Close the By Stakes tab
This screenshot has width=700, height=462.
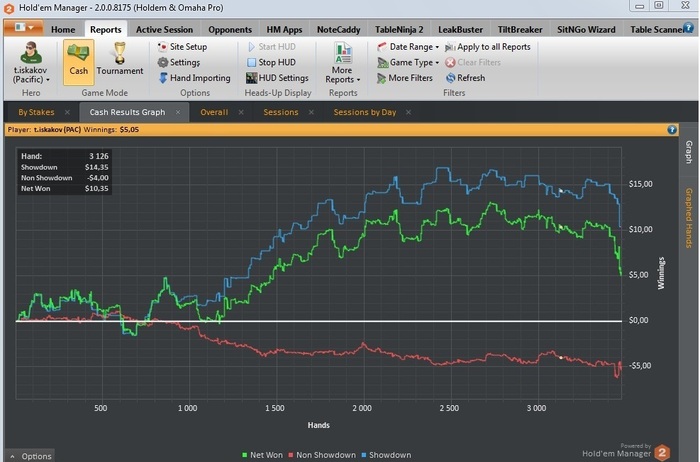[67, 112]
